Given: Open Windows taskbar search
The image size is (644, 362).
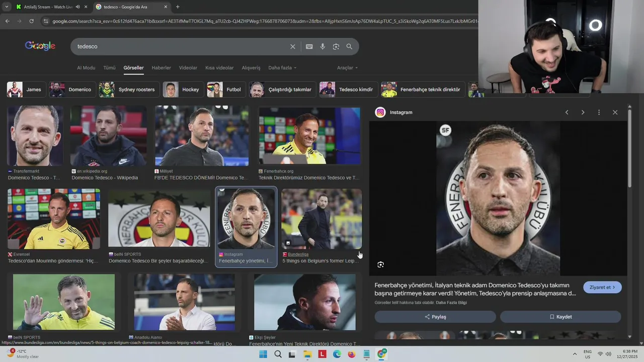Looking at the screenshot, I should pos(278,354).
